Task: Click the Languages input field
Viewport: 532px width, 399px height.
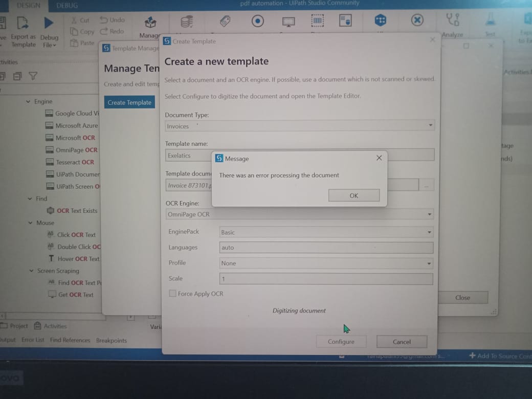Action: 326,248
